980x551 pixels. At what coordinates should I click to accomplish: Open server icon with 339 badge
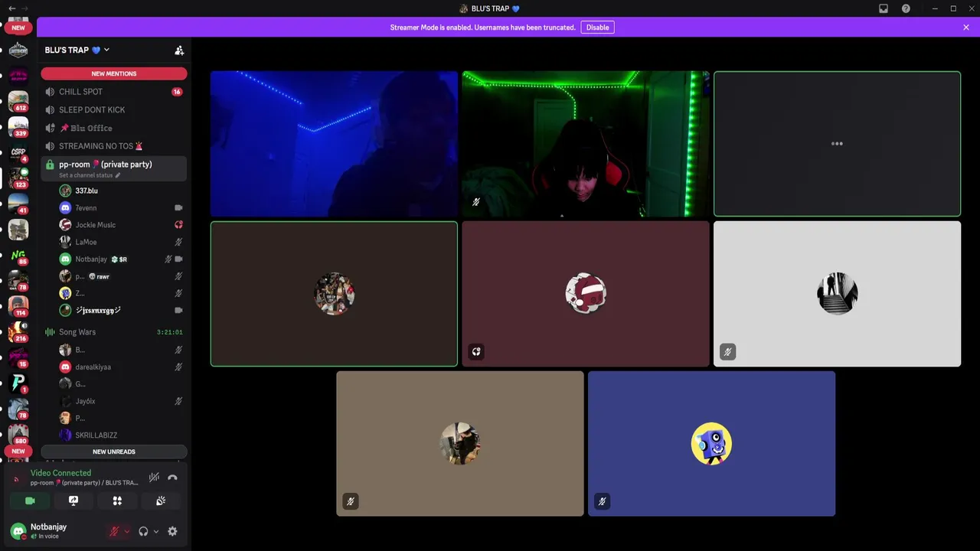click(x=18, y=126)
